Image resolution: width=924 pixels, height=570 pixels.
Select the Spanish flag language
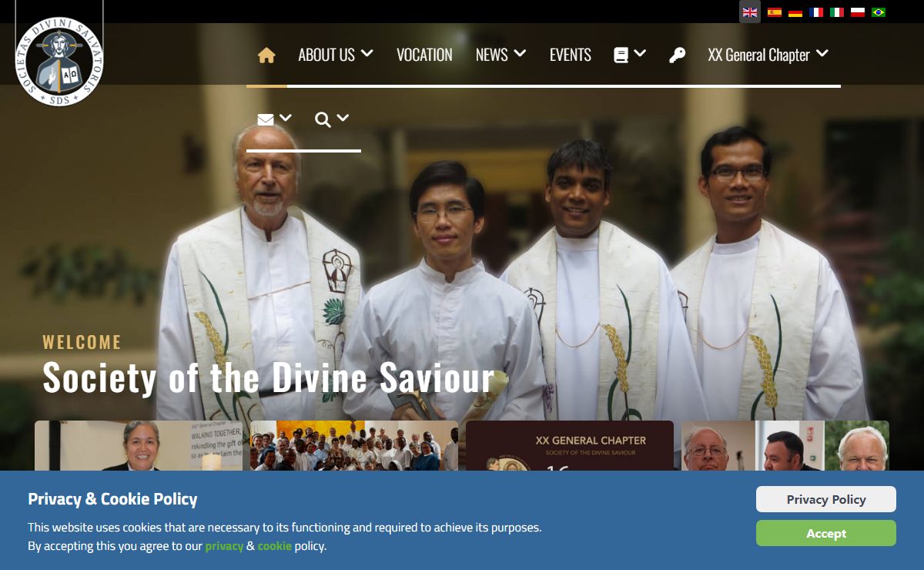pyautogui.click(x=775, y=12)
